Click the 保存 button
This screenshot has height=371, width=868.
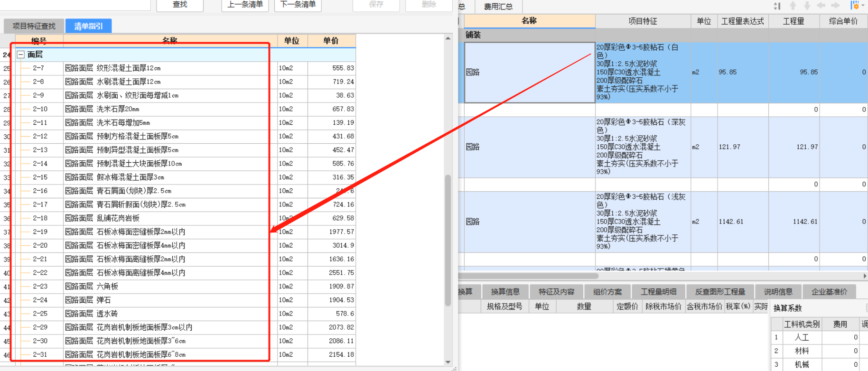376,5
